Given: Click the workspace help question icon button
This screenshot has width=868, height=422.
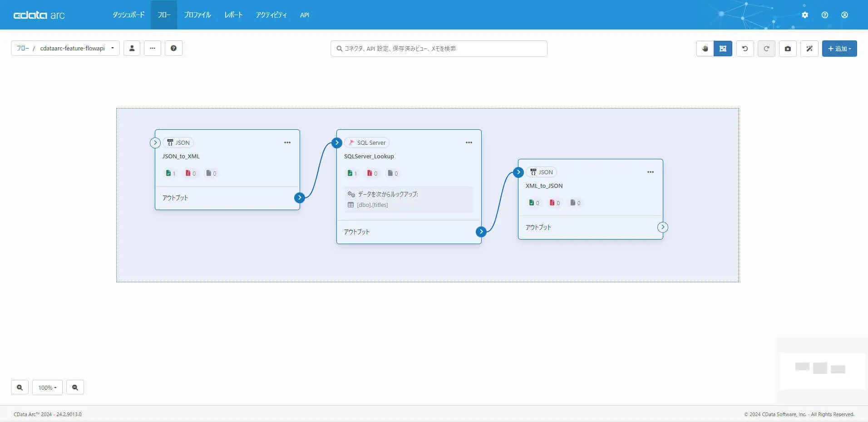Looking at the screenshot, I should [x=173, y=48].
